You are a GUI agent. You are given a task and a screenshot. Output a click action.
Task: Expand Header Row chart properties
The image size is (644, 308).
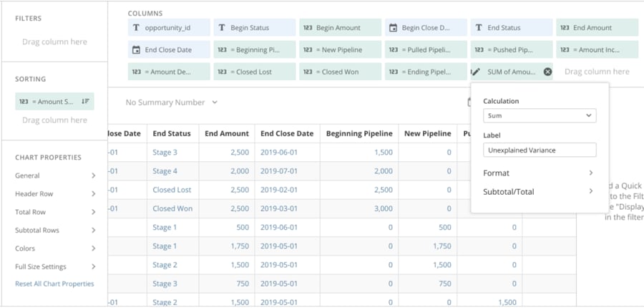[54, 193]
